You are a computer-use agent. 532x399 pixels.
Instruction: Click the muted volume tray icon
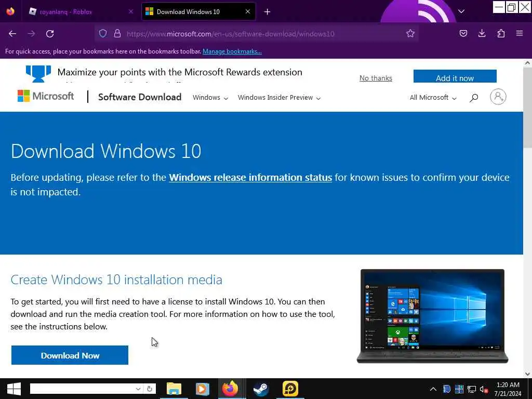tap(484, 389)
